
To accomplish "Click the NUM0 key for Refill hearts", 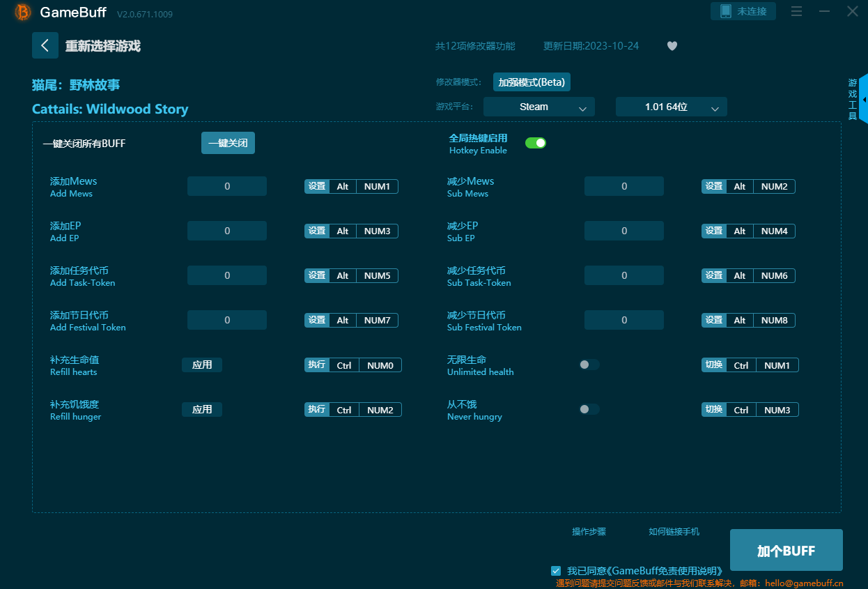I will 380,365.
